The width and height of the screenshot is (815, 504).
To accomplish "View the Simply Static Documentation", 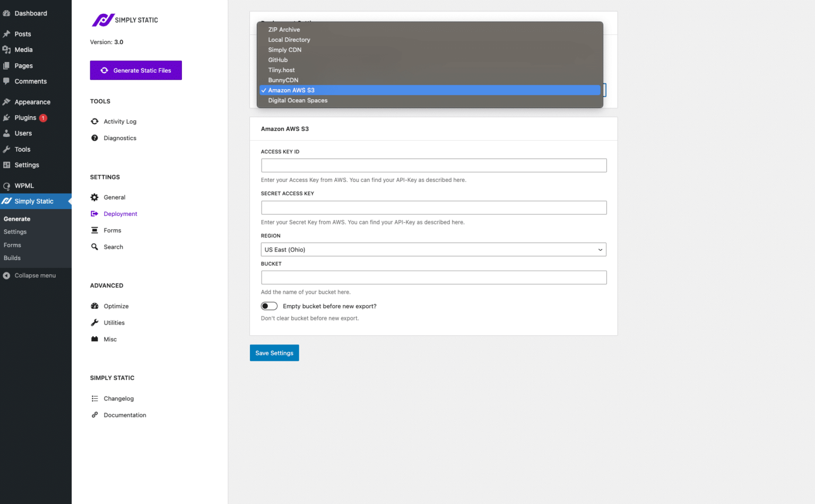I will [125, 415].
